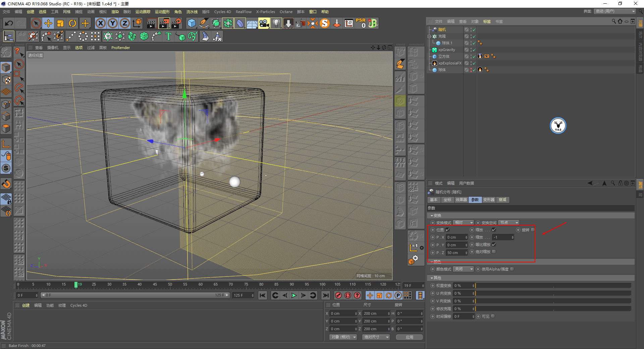Viewport: 644px width, 349px height.
Task: Select the 球体.1 child object
Action: click(447, 43)
